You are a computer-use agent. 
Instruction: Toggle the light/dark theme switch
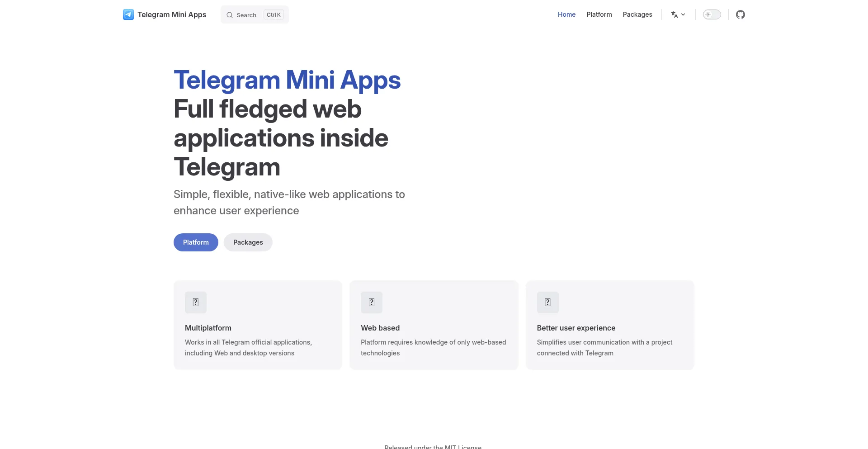tap(712, 14)
